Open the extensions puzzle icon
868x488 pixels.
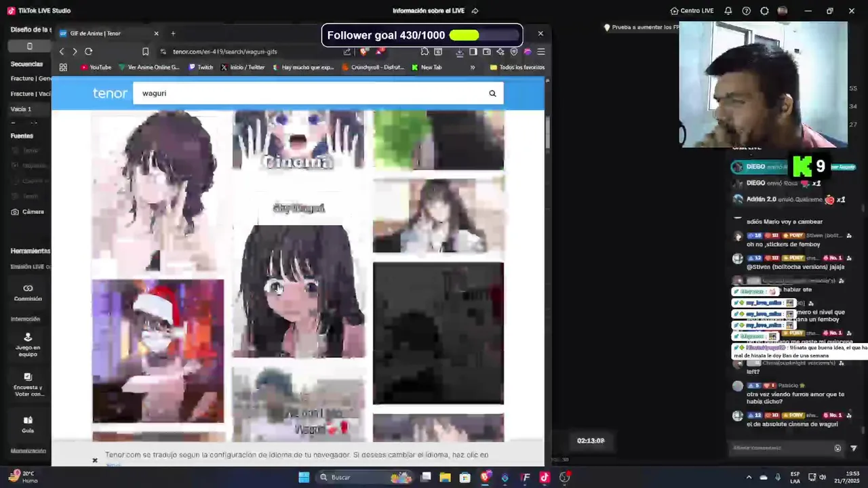click(425, 52)
